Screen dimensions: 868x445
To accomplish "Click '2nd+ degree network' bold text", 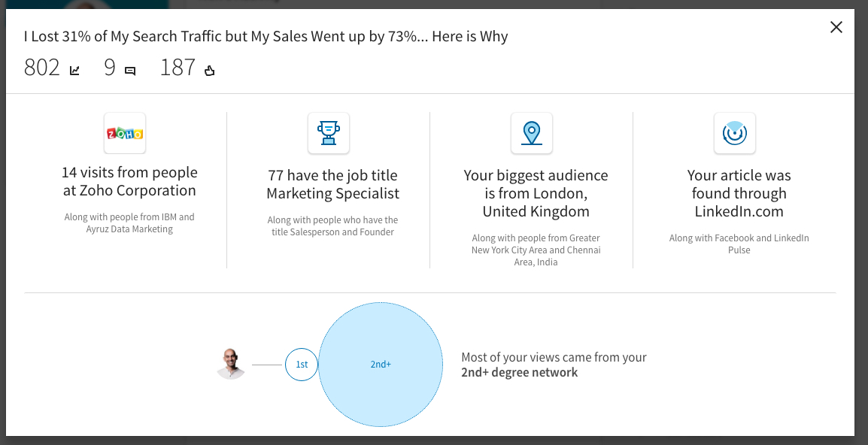I will pyautogui.click(x=519, y=372).
